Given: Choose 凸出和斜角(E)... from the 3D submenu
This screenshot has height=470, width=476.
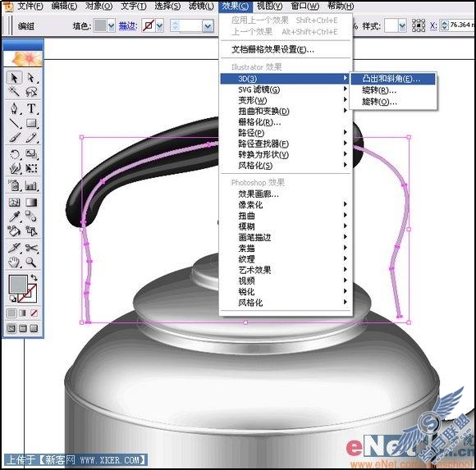Looking at the screenshot, I should tap(393, 79).
